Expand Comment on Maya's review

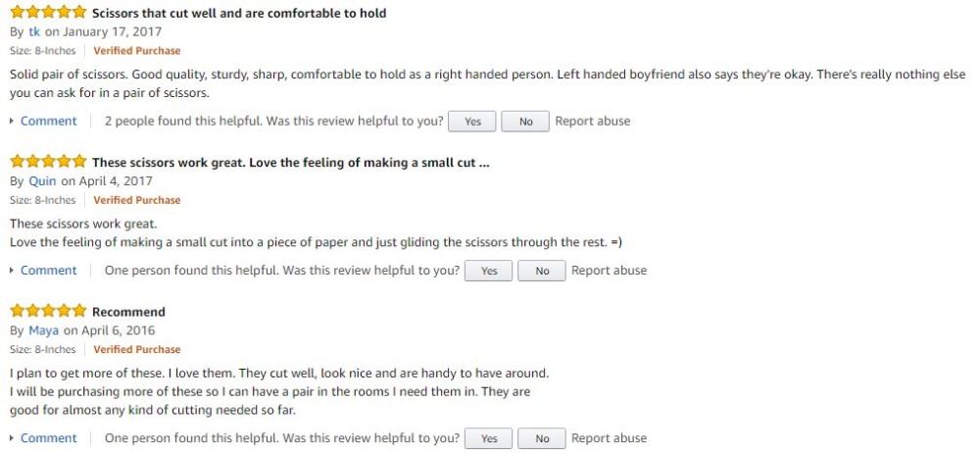pyautogui.click(x=48, y=438)
